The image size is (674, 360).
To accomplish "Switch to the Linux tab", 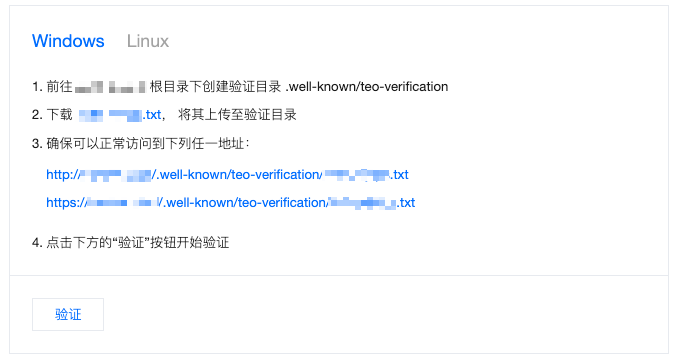I will (147, 41).
